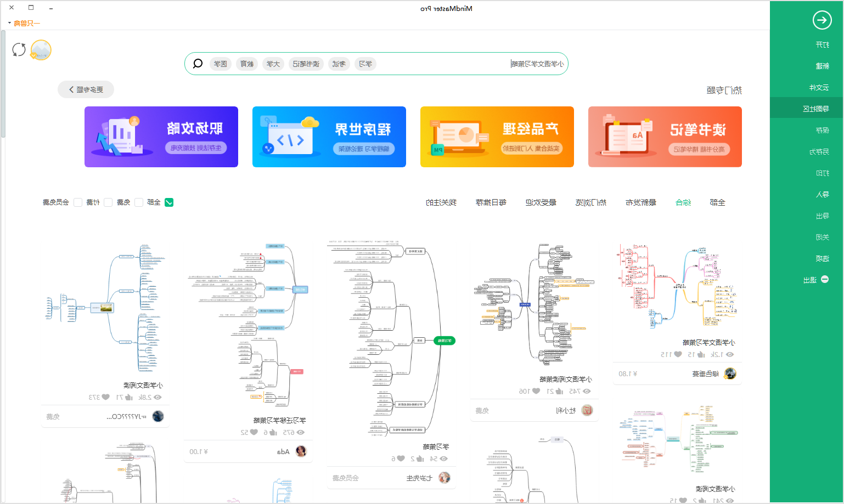Switch to the 最新发布 tab

(x=641, y=202)
